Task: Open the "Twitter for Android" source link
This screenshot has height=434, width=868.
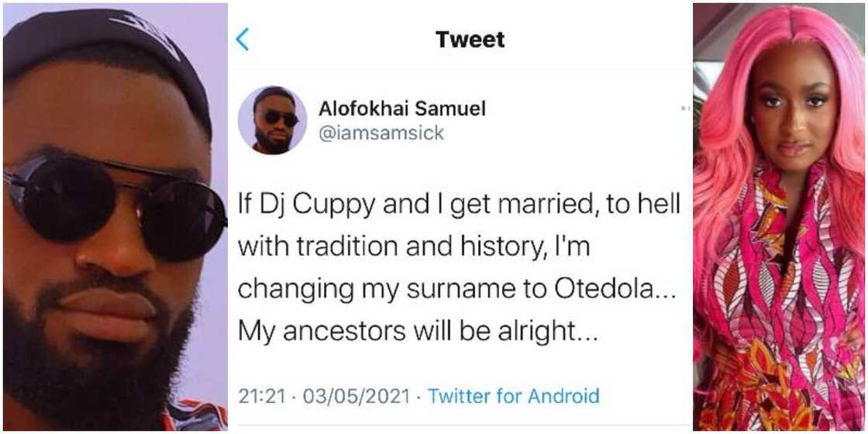Action: click(514, 396)
